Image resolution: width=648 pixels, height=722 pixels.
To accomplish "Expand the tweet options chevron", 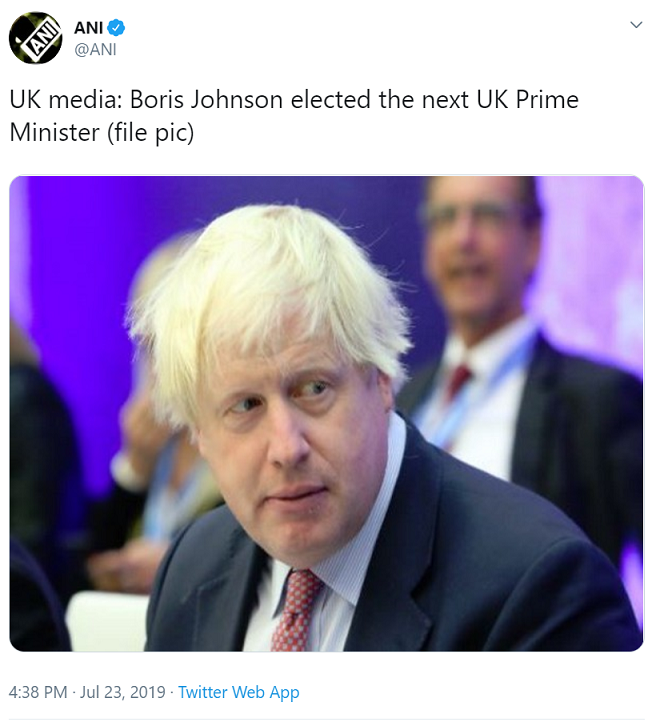I will pyautogui.click(x=636, y=25).
